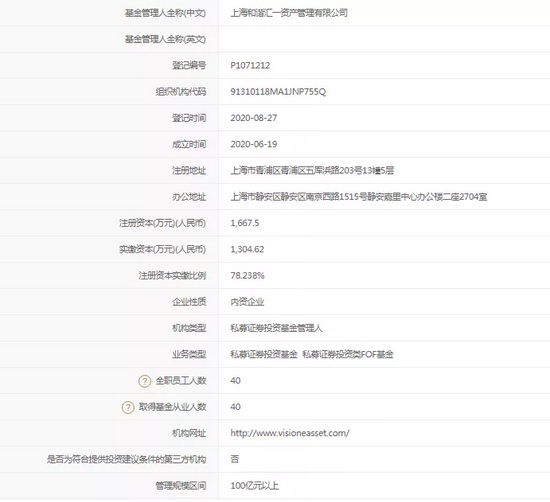Click the 业务类型 label
550x502 pixels.
[x=189, y=354]
